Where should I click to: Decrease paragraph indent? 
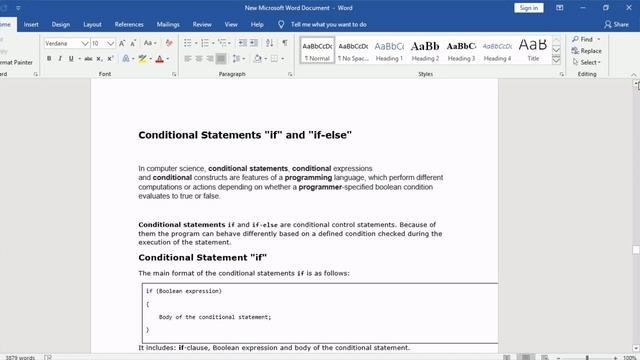point(242,43)
